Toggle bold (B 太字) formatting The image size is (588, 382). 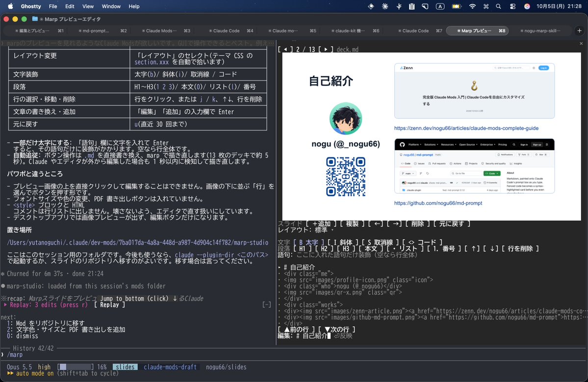coord(308,243)
